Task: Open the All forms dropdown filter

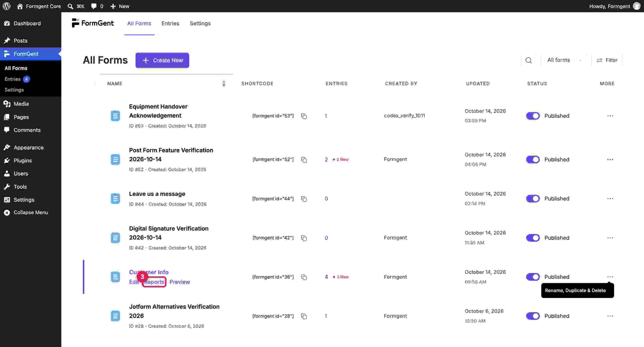Action: click(x=564, y=60)
